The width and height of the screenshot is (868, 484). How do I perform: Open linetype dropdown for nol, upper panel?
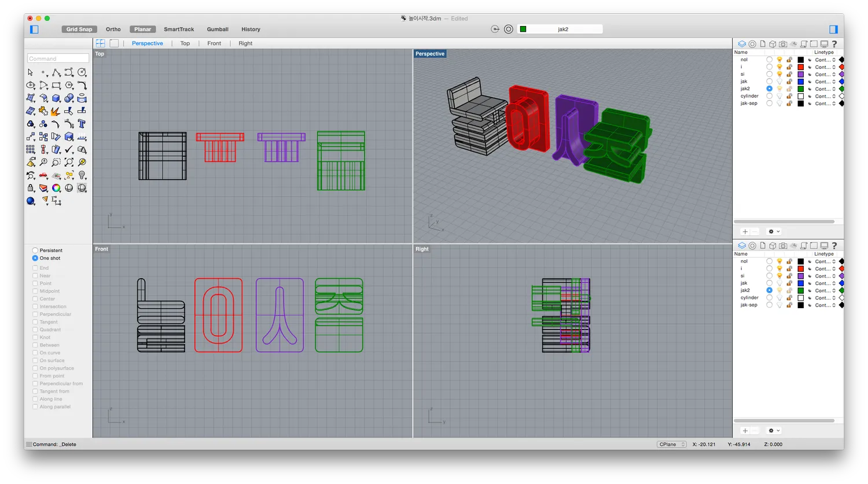pos(825,60)
